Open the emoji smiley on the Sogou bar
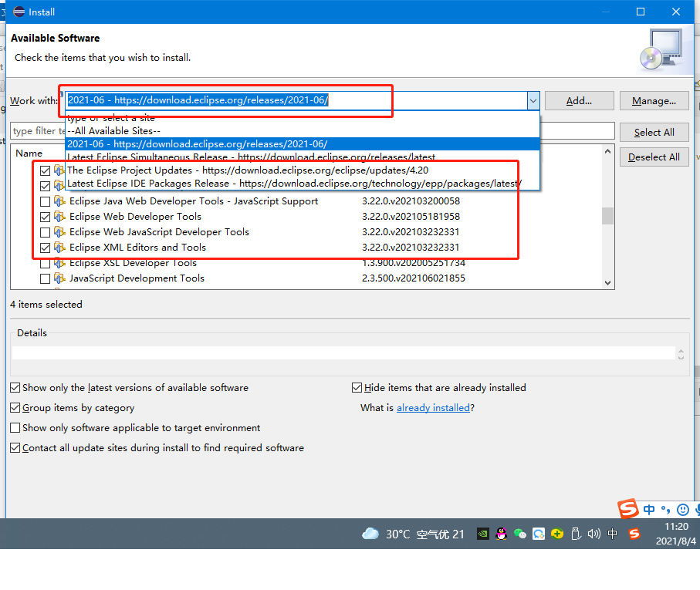This screenshot has width=700, height=590. click(x=682, y=509)
